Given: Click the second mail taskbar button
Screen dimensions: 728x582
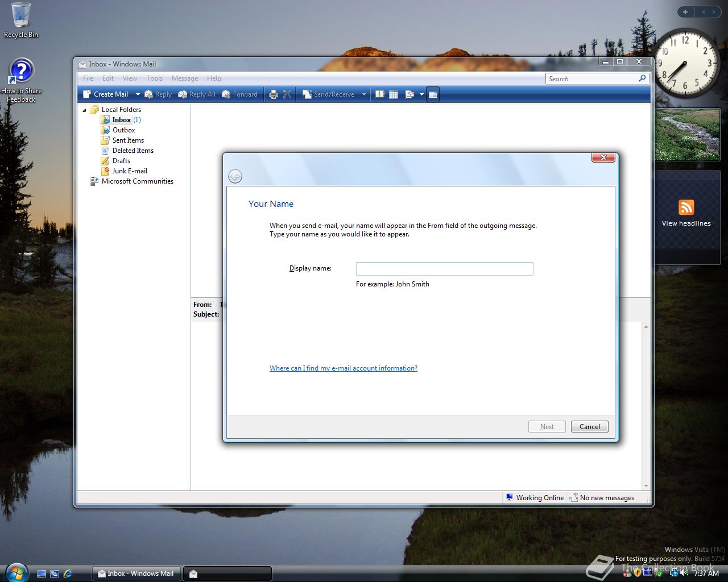Looking at the screenshot, I should (x=227, y=573).
